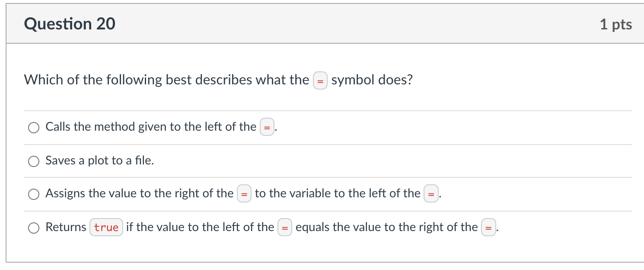Click the equals badge before 'equals the value'
Image resolution: width=644 pixels, height=270 pixels.
click(x=285, y=228)
